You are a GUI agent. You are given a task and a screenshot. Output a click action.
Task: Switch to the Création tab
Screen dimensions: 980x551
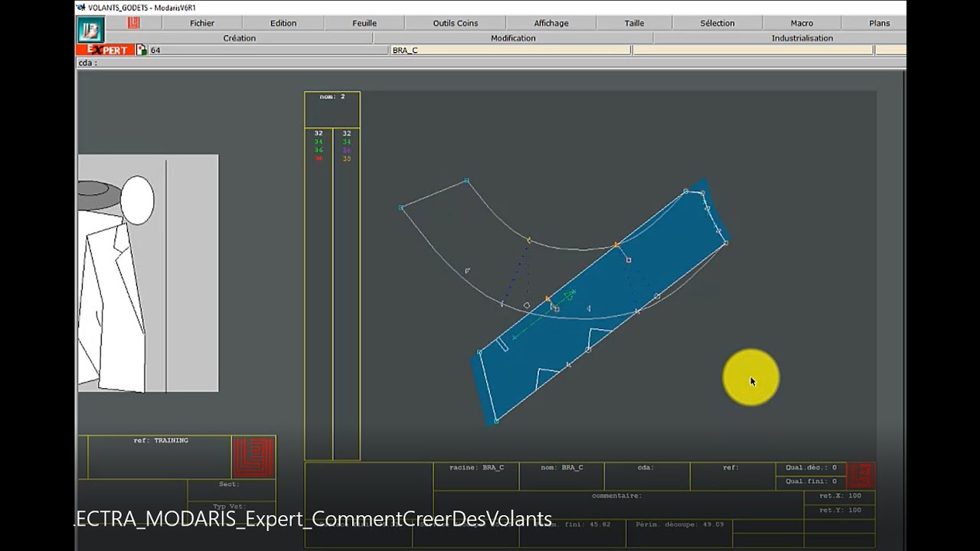pyautogui.click(x=240, y=37)
